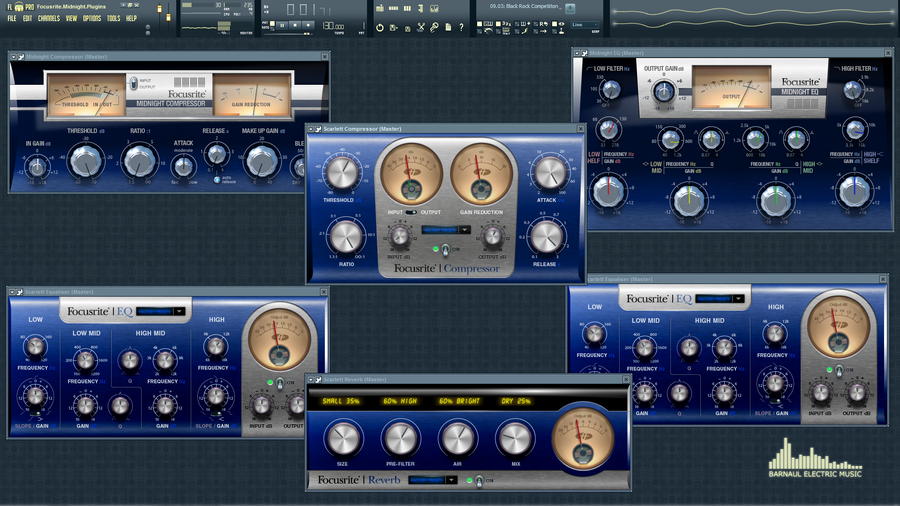Click the detach icon in left Scarlett Equaliser title
Image resolution: width=900 pixels, height=506 pixels.
click(20, 292)
